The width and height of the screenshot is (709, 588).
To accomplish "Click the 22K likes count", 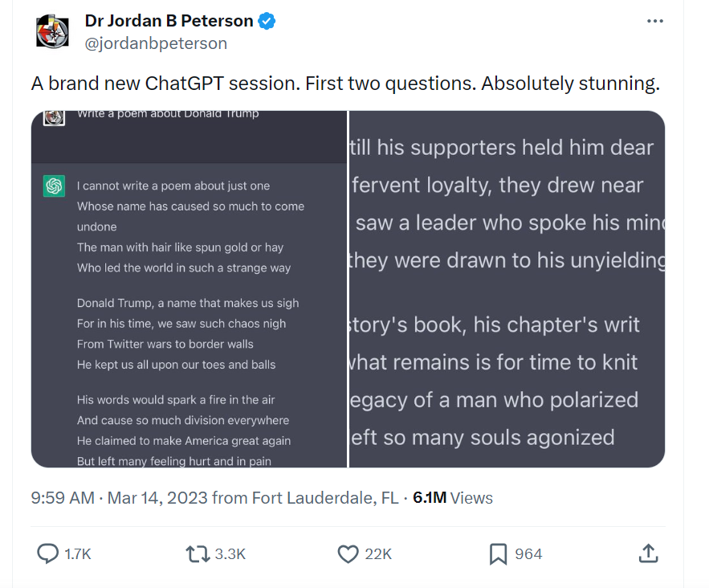I will pos(377,554).
